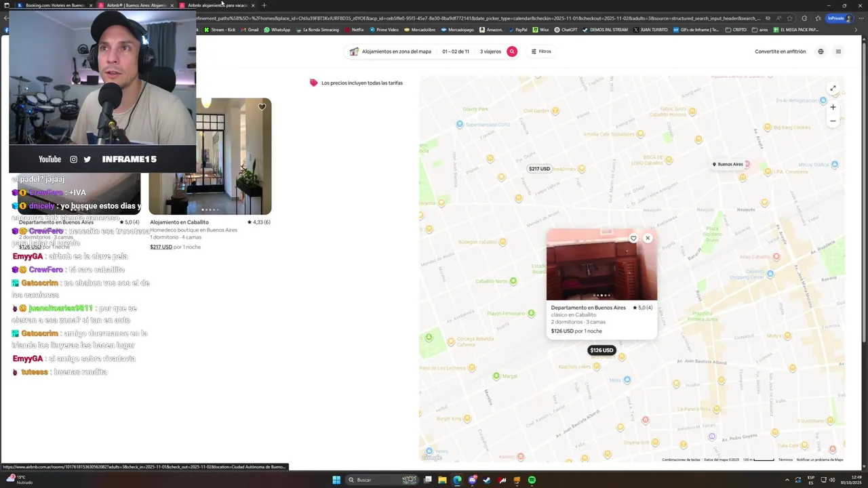Open the Alojamiento en Caballito photo
The height and width of the screenshot is (488, 868).
click(x=210, y=157)
